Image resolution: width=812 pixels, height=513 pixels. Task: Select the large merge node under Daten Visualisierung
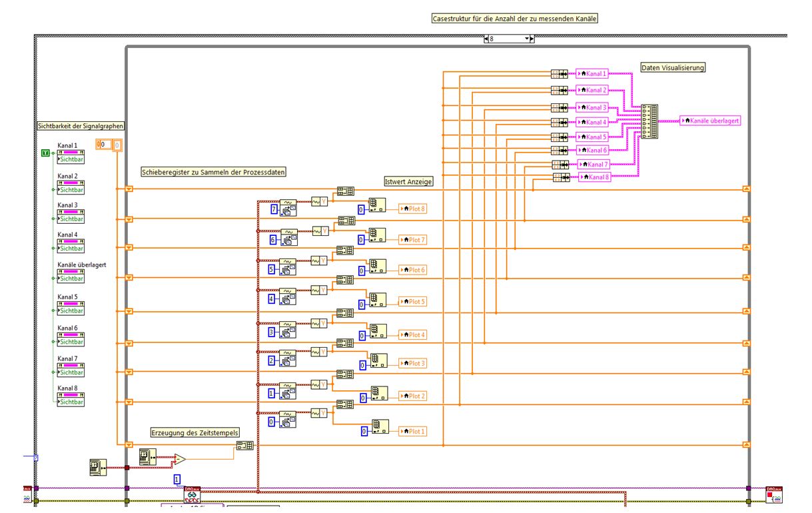650,121
